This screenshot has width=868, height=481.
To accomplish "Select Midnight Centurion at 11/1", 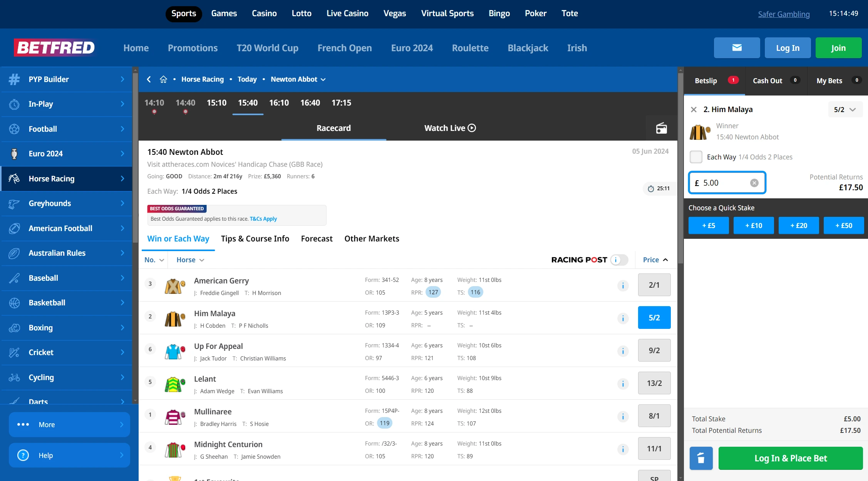I will [x=654, y=449].
